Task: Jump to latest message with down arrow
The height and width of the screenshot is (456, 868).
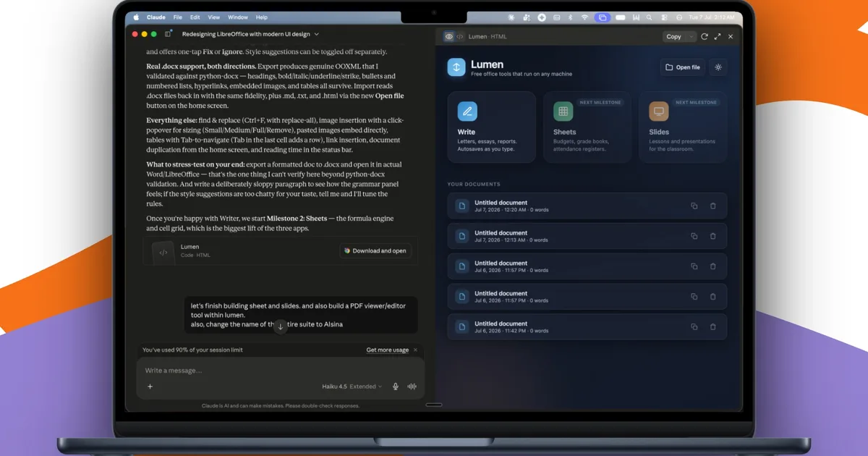Action: coord(281,327)
